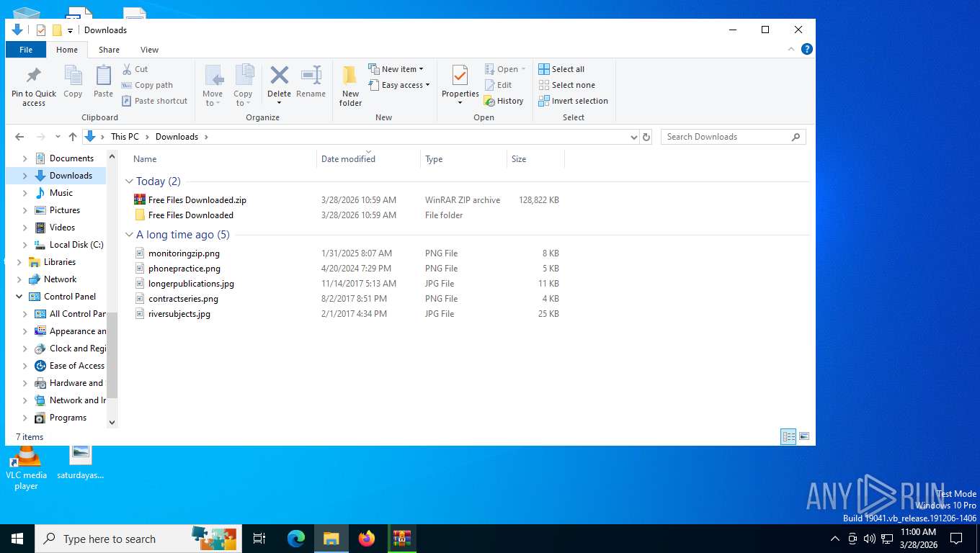Viewport: 980px width, 553px height.
Task: Switch to Details view layout icon
Action: pos(789,436)
